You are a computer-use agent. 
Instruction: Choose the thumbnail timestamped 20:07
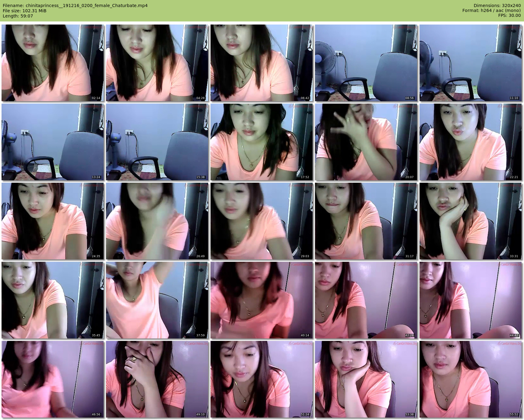[x=366, y=142]
